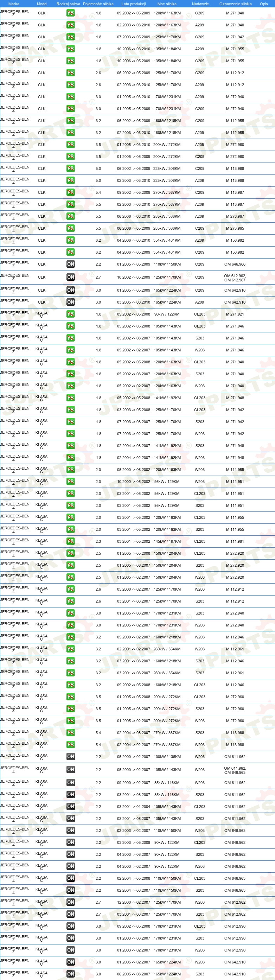Image resolution: width=275 pixels, height=980 pixels.
Task: Click the engine code M 273.967 cell
Action: coord(235,216)
